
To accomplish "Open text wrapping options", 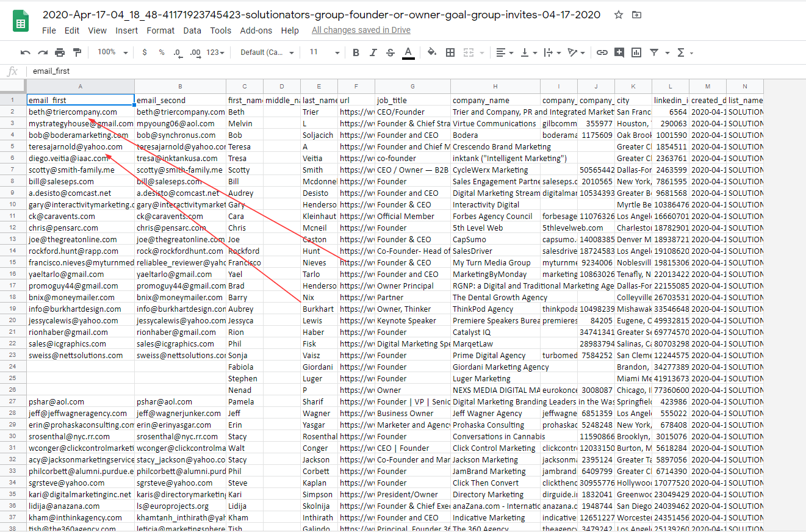I will click(551, 52).
